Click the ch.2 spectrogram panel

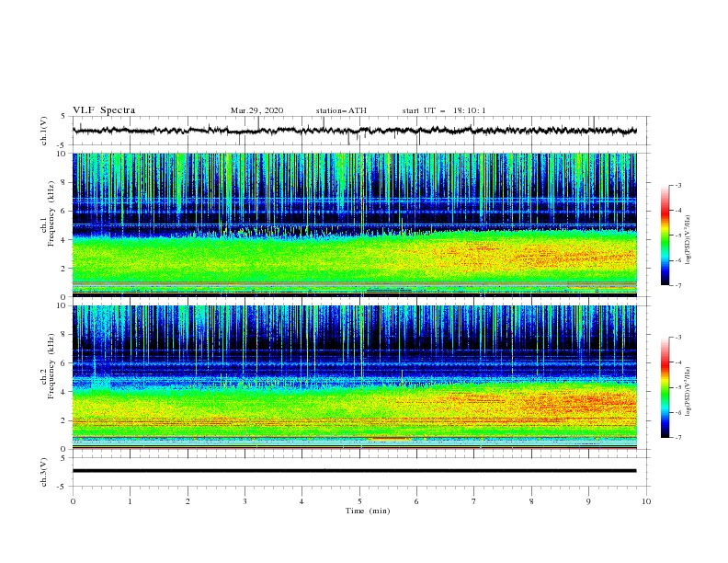point(354,377)
